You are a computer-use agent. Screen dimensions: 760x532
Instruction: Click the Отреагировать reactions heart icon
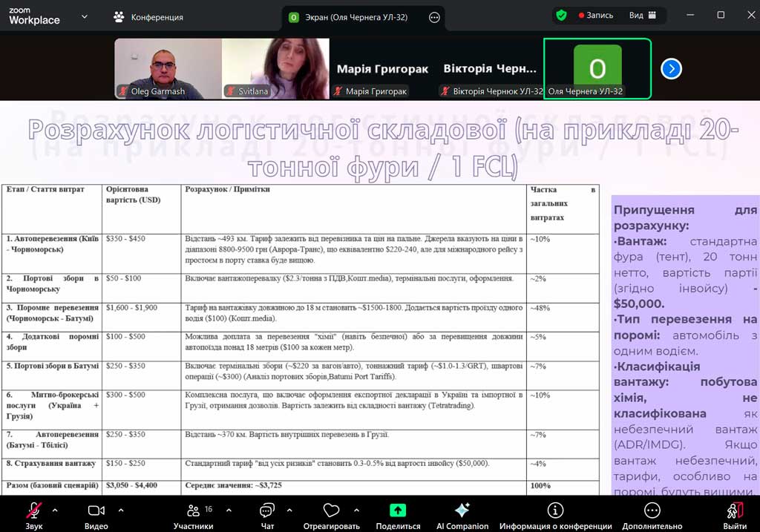(332, 512)
